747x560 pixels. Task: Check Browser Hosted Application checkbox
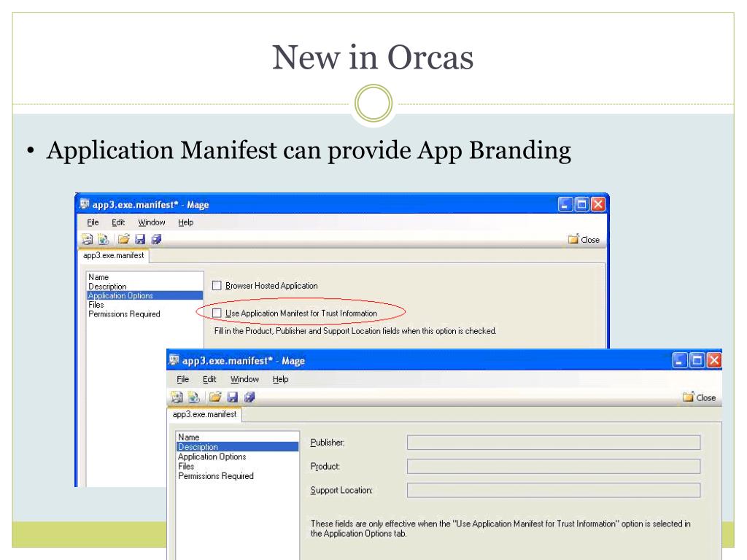(x=217, y=285)
